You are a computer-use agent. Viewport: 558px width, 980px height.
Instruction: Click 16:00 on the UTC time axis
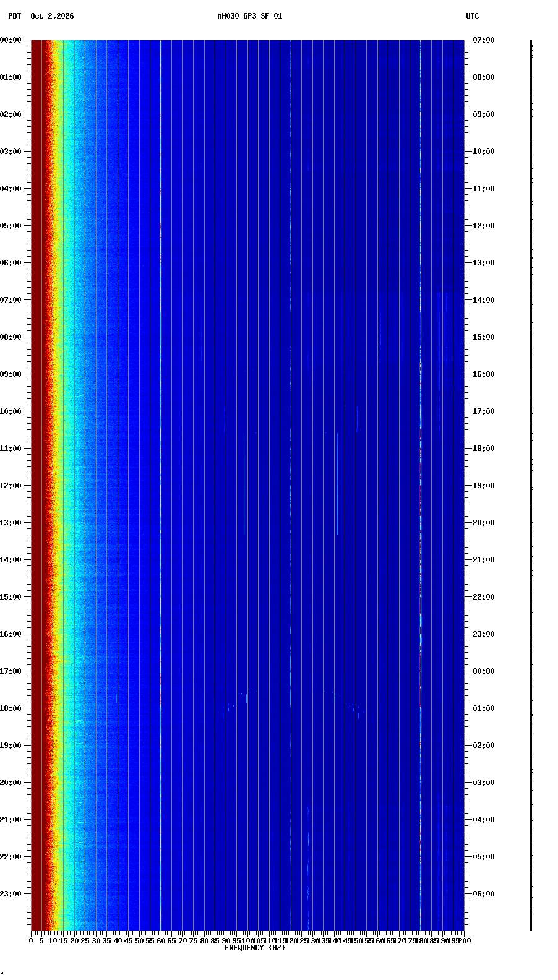484,374
